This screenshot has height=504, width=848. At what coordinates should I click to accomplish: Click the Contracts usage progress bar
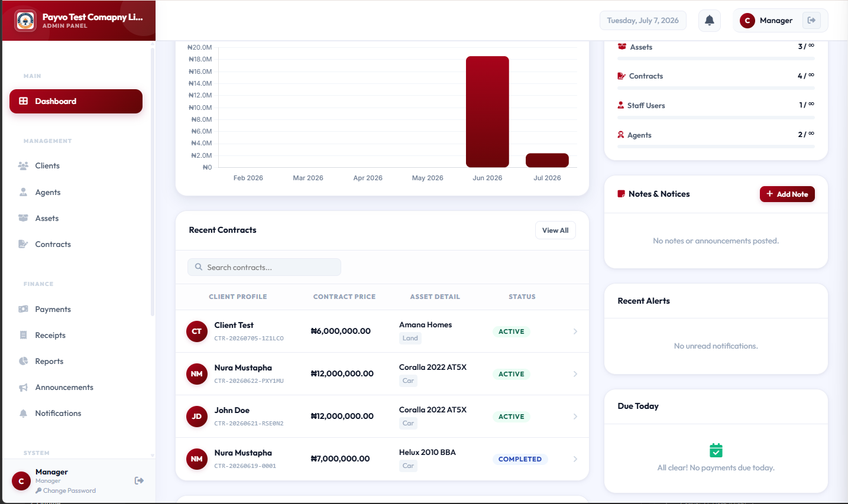tap(716, 88)
